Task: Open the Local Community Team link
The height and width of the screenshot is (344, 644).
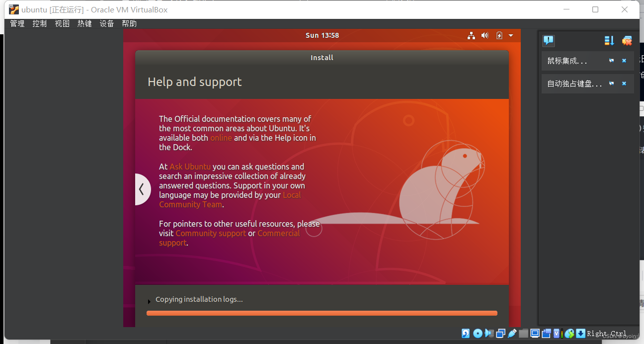Action: (230, 200)
